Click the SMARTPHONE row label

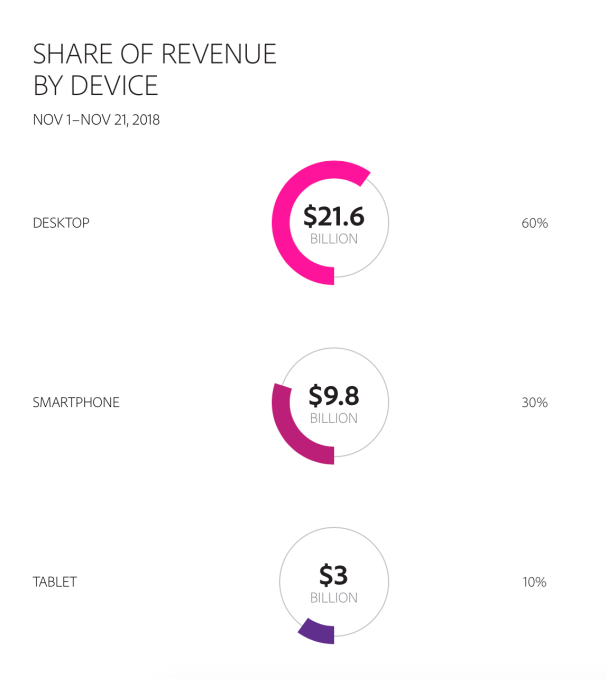click(x=76, y=402)
